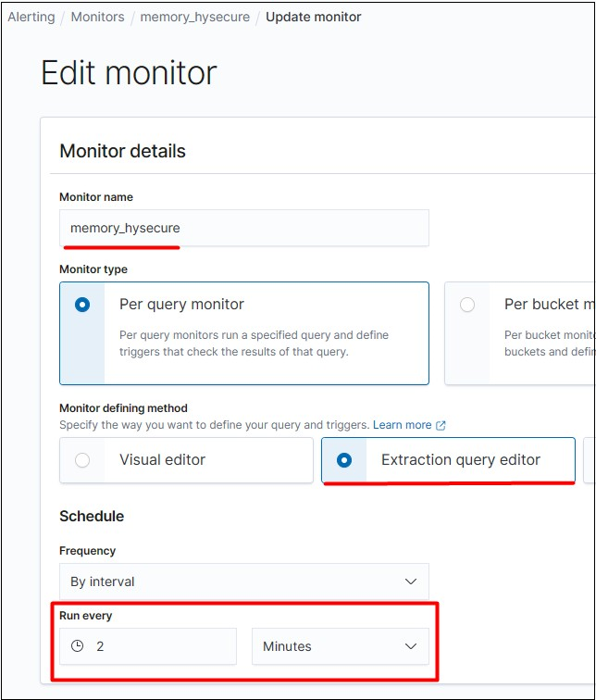
Task: Click the Run every interval number field
Action: [162, 646]
